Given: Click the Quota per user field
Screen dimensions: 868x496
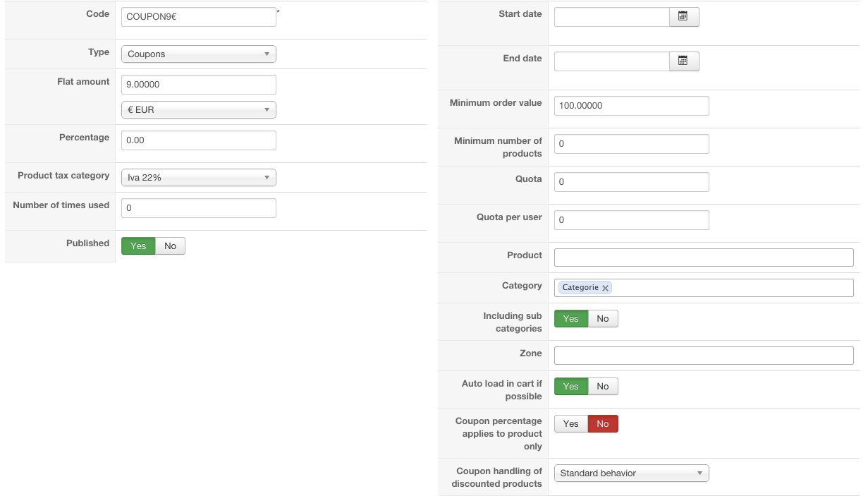Looking at the screenshot, I should (x=631, y=220).
